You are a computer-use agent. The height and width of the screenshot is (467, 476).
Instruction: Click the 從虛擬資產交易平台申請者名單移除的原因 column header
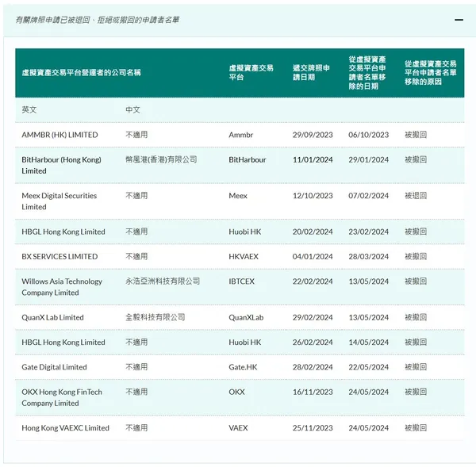[431, 73]
